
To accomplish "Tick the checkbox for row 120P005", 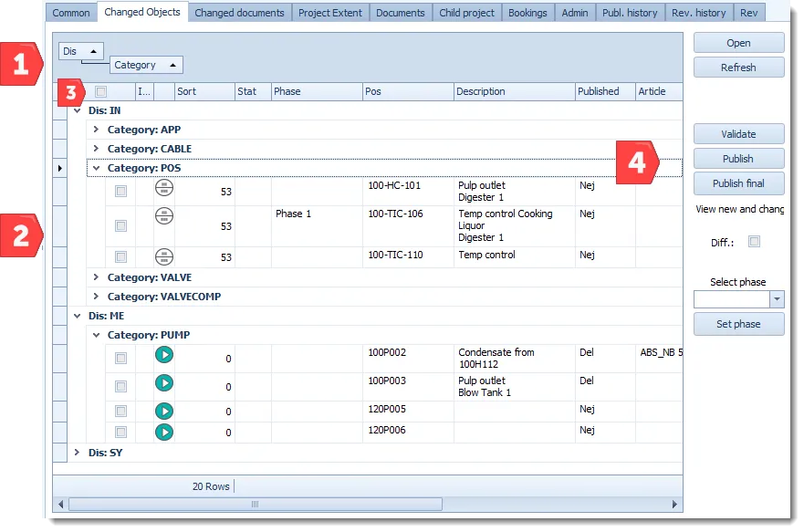I will click(x=121, y=411).
